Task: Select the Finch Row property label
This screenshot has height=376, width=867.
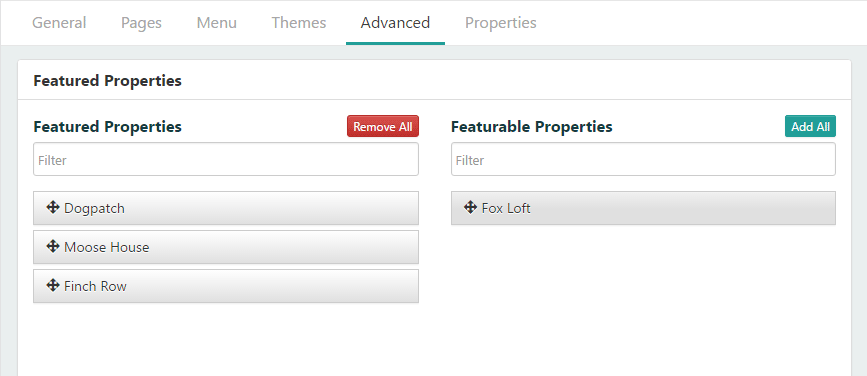Action: pos(95,286)
